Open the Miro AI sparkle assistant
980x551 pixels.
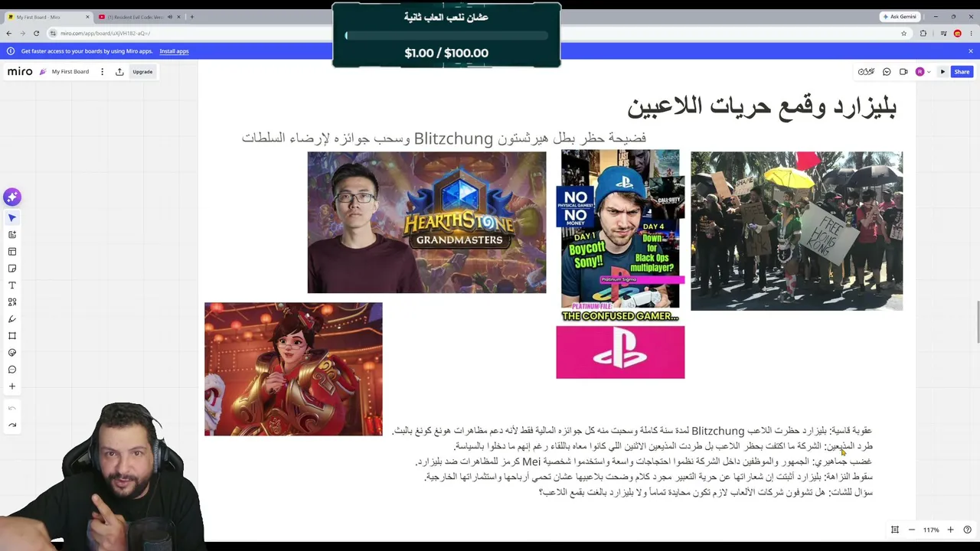[11, 197]
